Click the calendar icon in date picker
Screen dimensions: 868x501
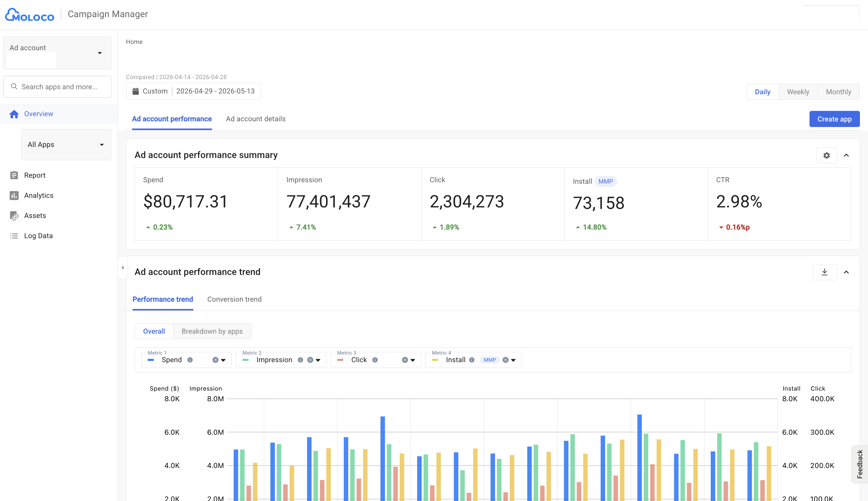pos(136,91)
